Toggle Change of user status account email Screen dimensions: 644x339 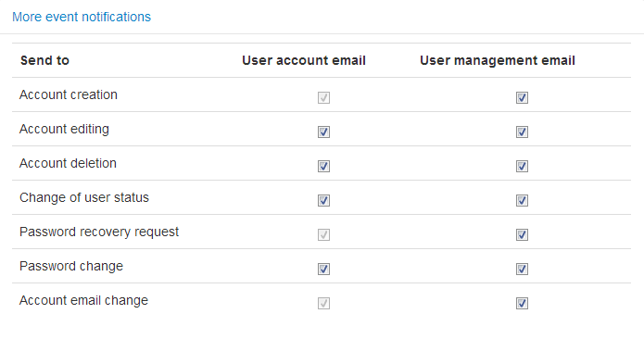click(x=323, y=200)
